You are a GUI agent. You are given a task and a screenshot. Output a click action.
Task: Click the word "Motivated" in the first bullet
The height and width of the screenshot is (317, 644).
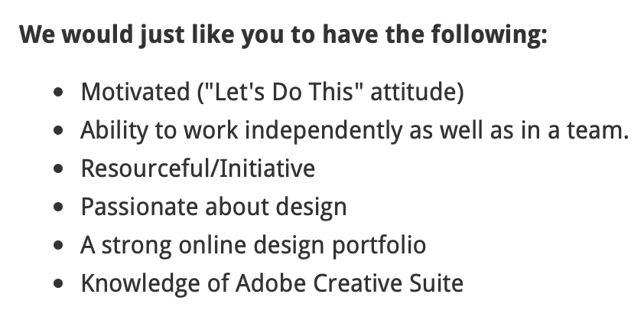click(x=135, y=92)
